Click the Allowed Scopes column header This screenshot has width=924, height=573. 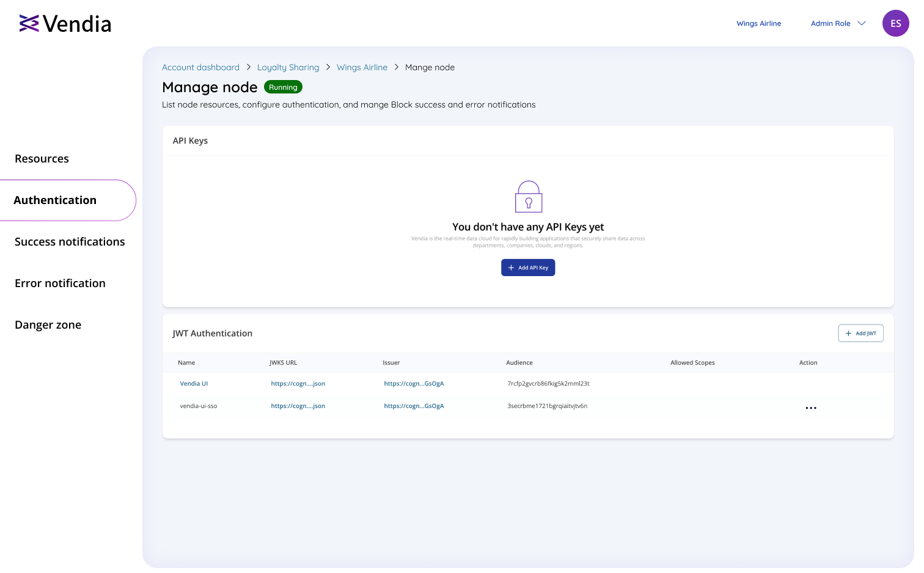tap(692, 363)
